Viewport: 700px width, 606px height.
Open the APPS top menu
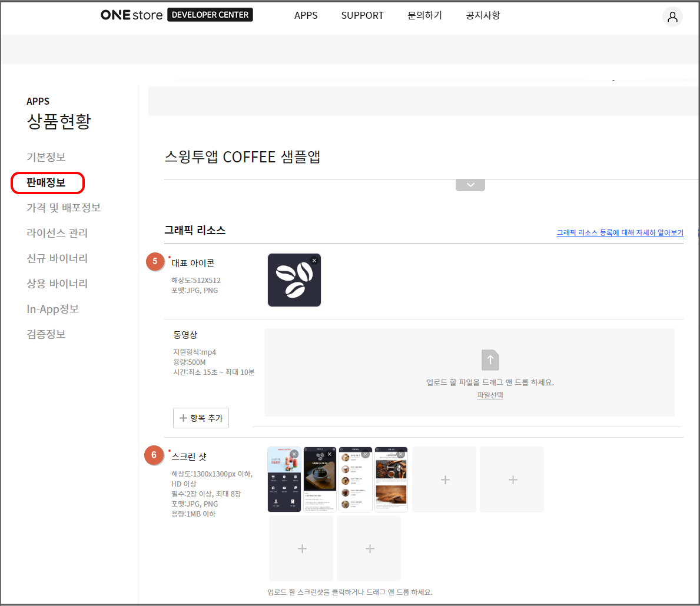click(x=306, y=15)
